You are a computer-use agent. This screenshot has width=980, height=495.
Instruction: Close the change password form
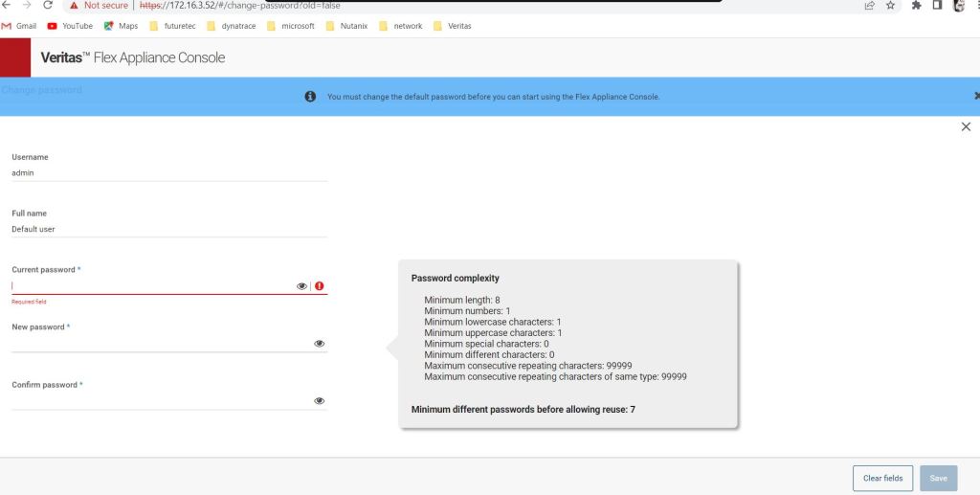point(965,127)
